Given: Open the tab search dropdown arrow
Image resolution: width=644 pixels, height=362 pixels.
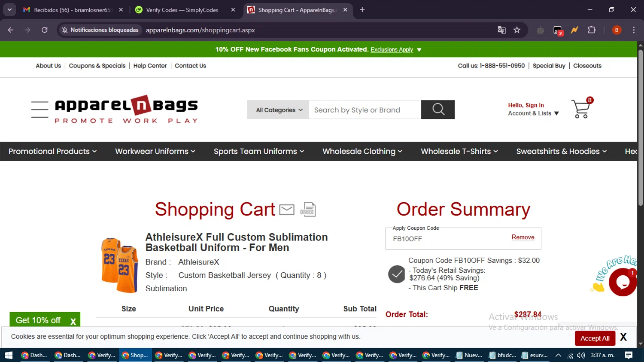Looking at the screenshot, I should pos(9,10).
